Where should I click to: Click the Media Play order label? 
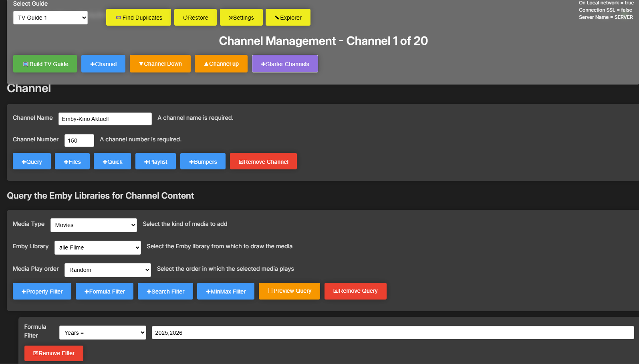(36, 269)
